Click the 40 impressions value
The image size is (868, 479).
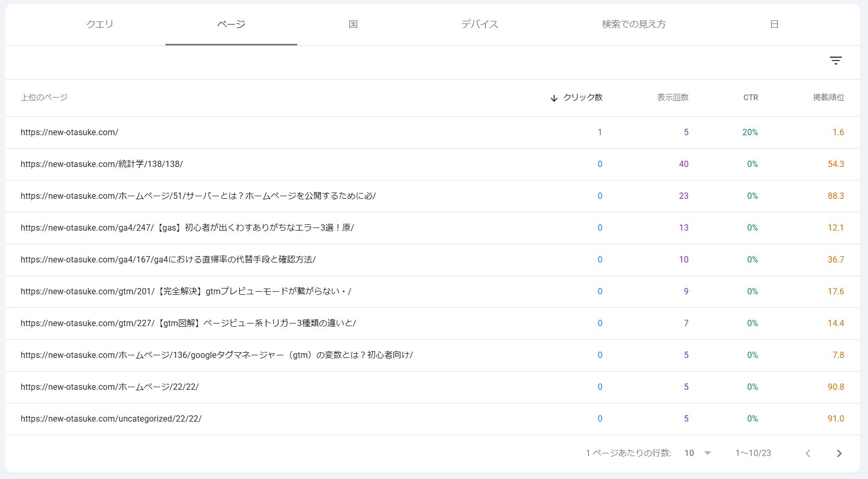click(x=684, y=164)
